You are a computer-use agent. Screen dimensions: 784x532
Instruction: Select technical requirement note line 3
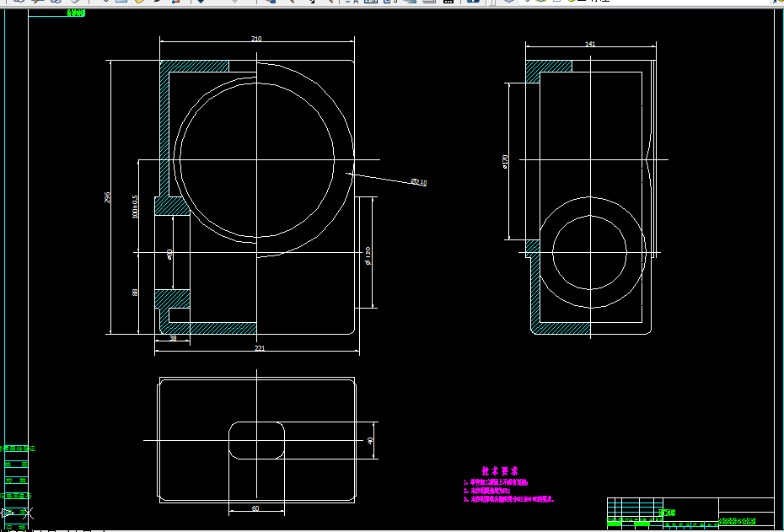click(509, 499)
